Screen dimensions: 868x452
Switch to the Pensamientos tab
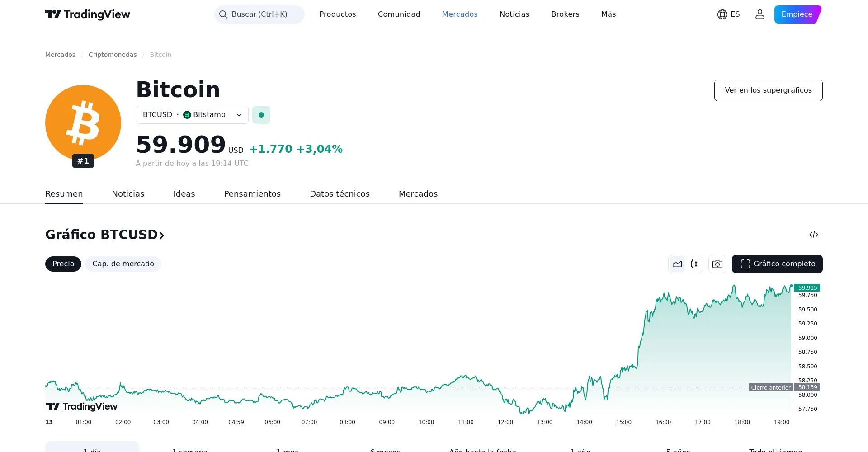tap(252, 194)
